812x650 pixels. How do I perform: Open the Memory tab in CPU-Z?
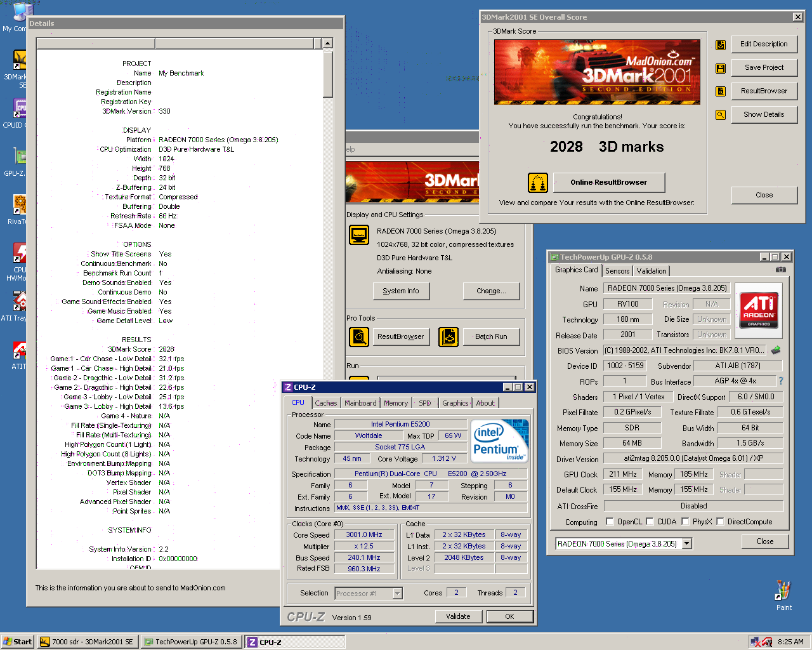396,403
